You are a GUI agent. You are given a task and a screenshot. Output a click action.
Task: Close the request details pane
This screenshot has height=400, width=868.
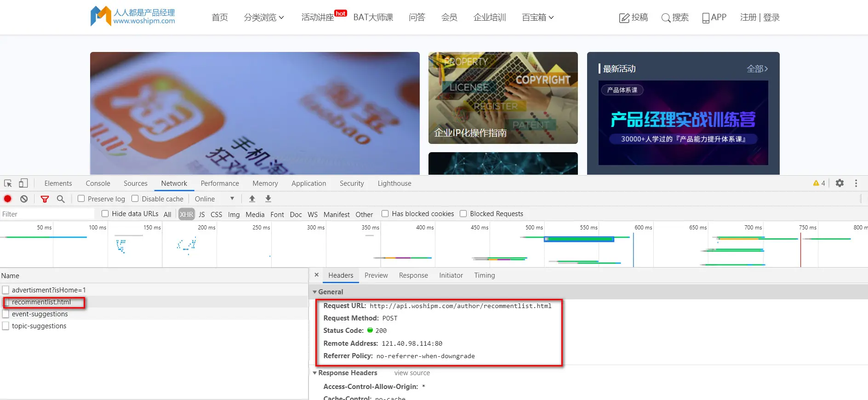pyautogui.click(x=316, y=275)
